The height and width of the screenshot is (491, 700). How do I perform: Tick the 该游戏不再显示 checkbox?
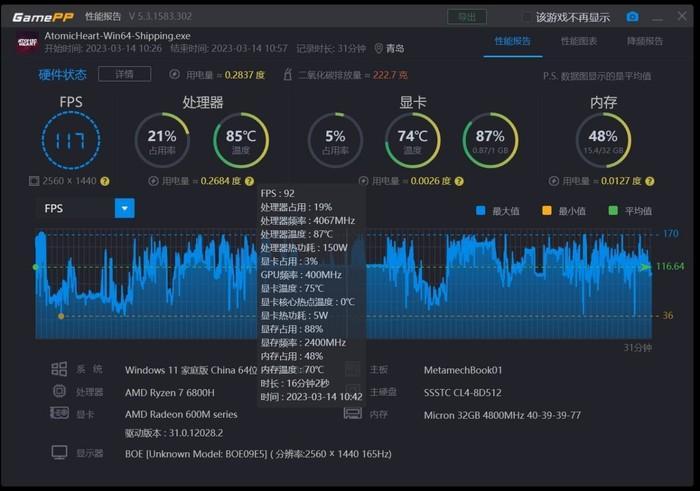tap(527, 17)
